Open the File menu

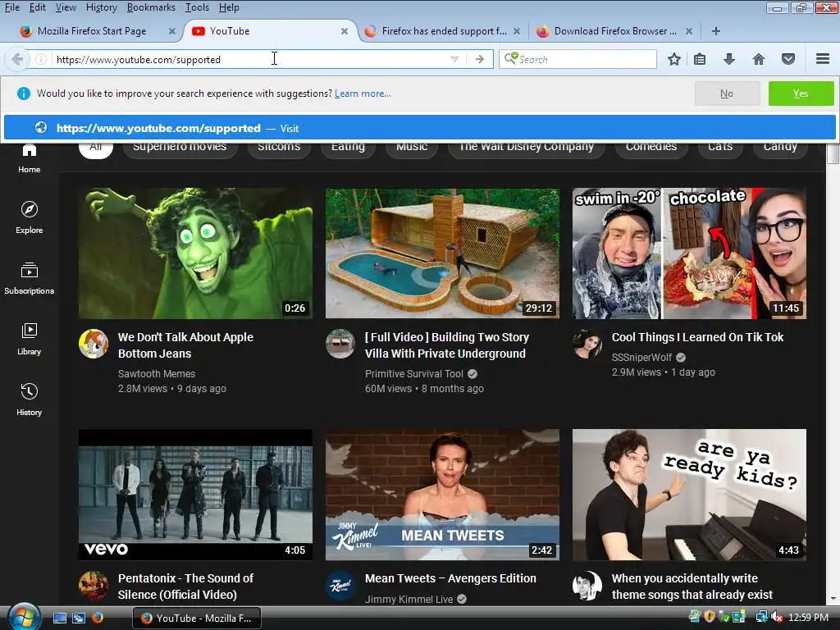[11, 7]
